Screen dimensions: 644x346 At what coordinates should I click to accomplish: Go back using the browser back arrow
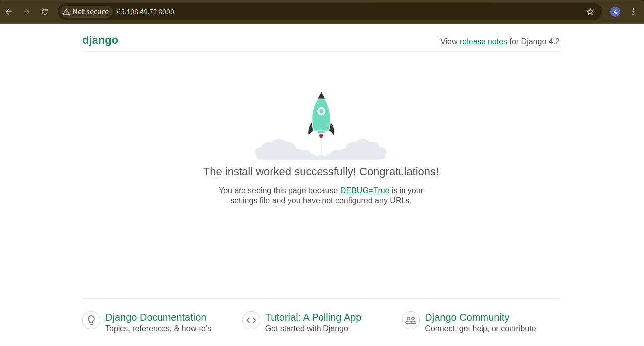click(9, 12)
